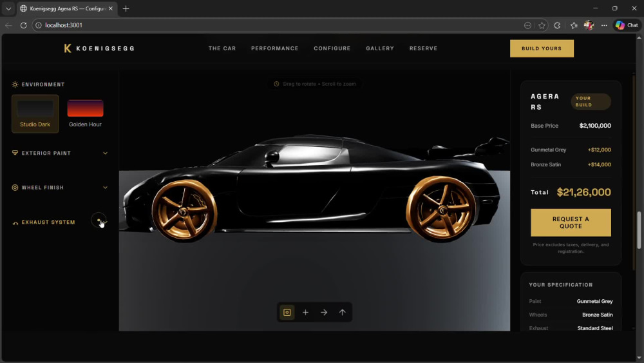Click the site information icon in address bar
644x363 pixels.
coord(38,25)
